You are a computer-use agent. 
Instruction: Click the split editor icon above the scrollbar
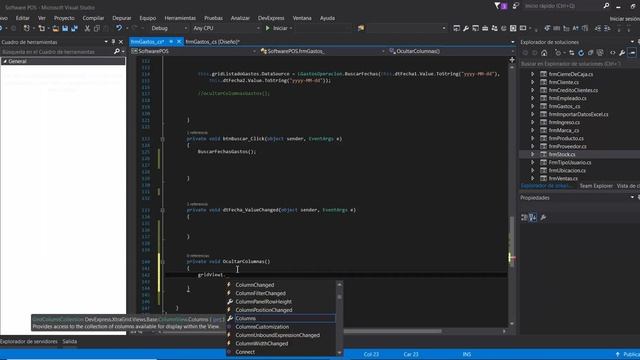(512, 60)
